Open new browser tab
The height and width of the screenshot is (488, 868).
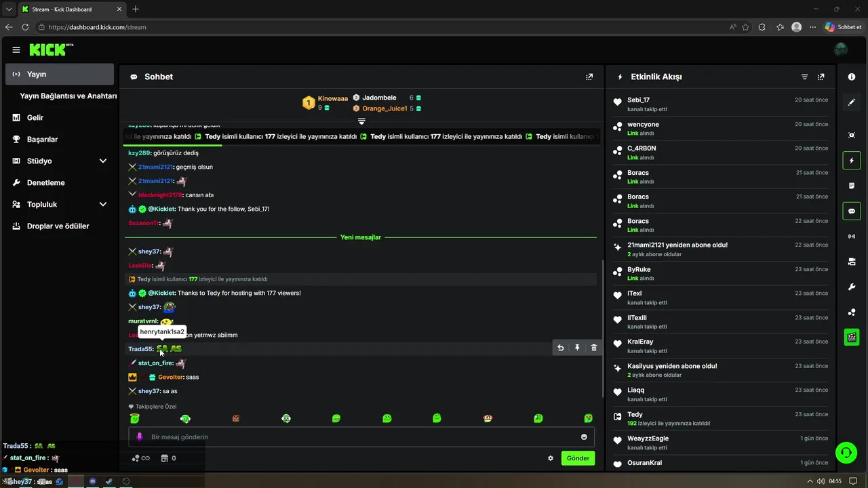pos(136,9)
